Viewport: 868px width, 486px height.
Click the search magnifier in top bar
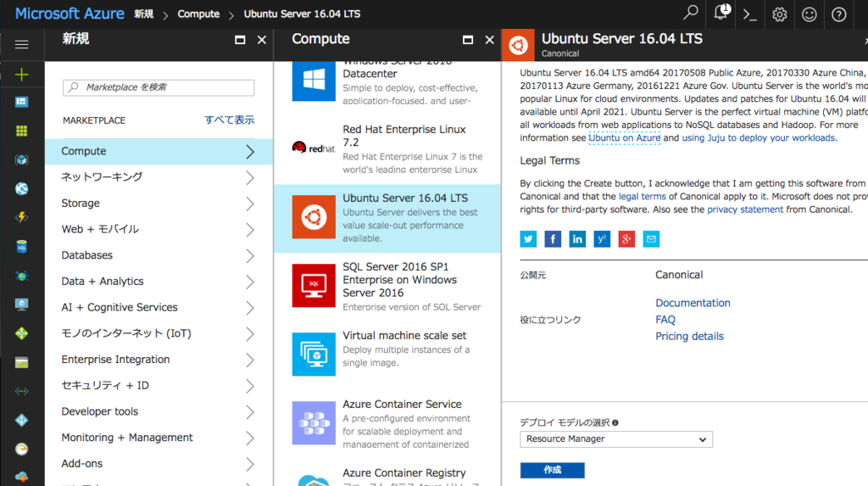pyautogui.click(x=690, y=14)
